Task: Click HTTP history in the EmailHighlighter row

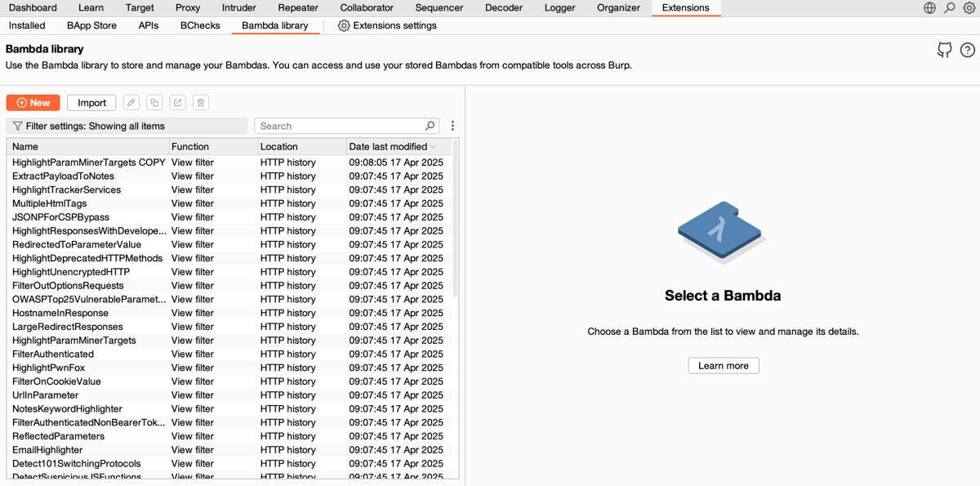Action: tap(288, 450)
